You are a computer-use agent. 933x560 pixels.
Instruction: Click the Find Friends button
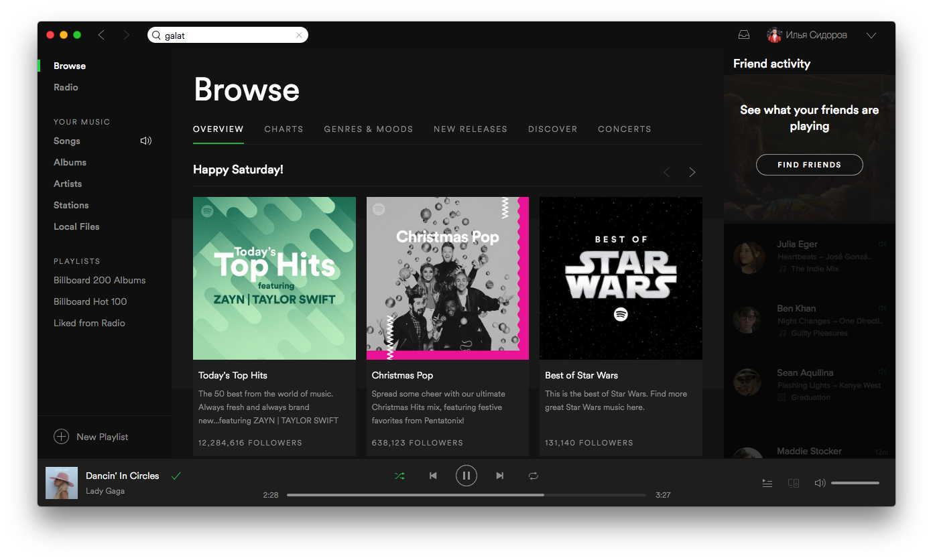point(809,165)
